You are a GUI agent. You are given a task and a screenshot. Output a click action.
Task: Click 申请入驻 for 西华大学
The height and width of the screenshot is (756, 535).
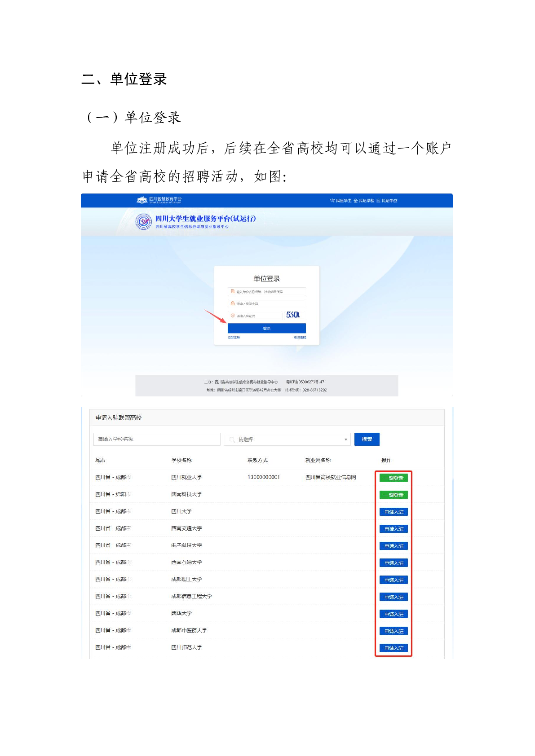394,614
